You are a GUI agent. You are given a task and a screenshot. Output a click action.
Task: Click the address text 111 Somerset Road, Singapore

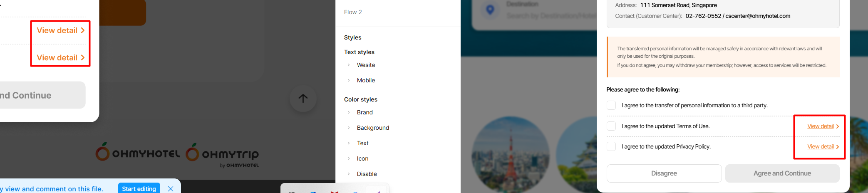tap(679, 5)
